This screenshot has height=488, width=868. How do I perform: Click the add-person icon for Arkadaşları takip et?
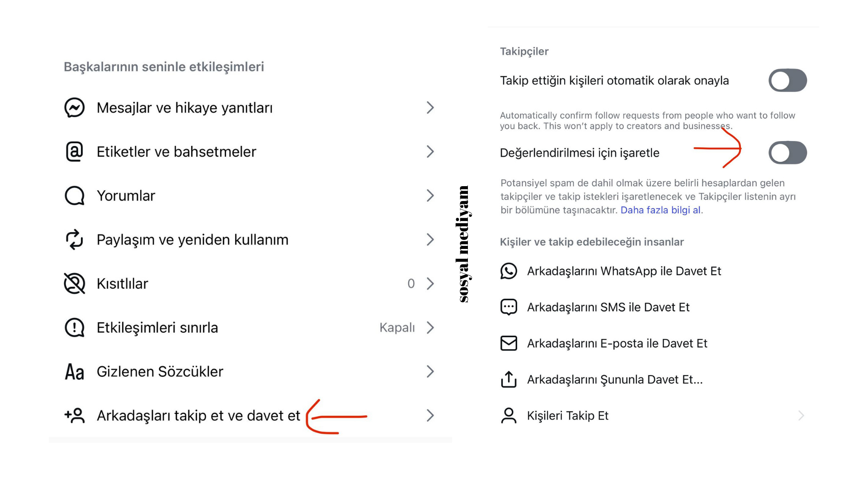tap(75, 416)
